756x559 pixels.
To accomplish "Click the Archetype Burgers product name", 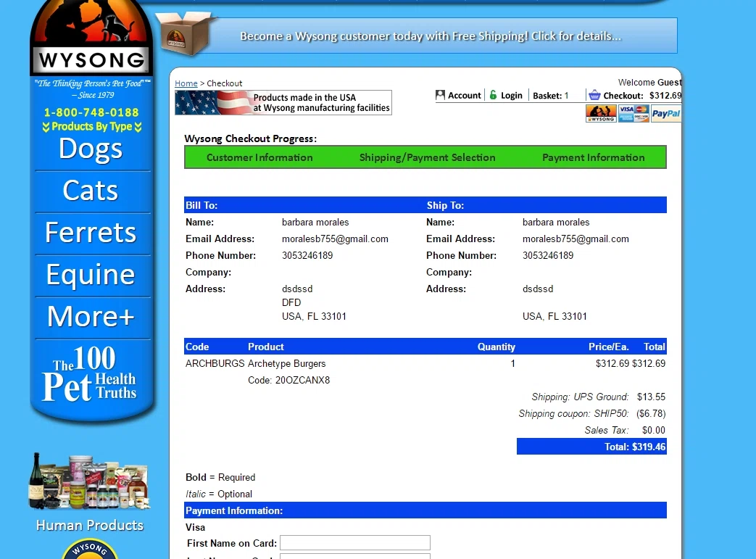I will click(287, 364).
